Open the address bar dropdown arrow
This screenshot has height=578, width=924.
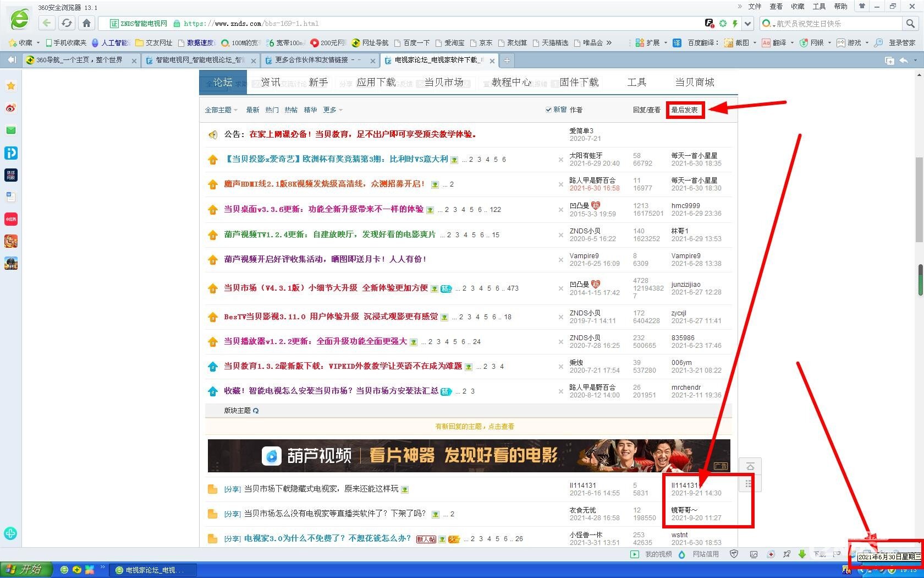[x=747, y=24]
